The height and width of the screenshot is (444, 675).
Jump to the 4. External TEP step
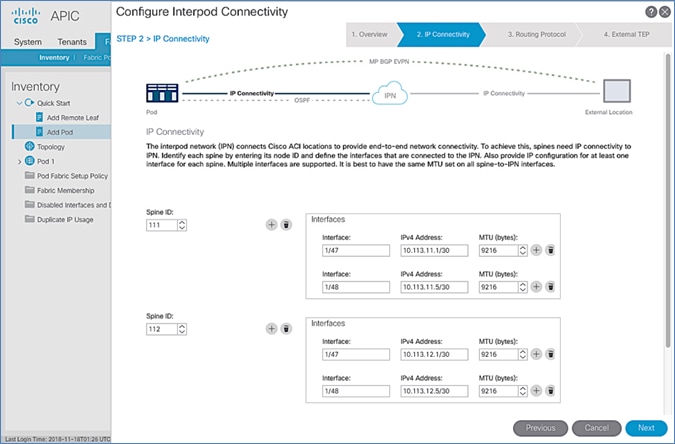point(626,34)
